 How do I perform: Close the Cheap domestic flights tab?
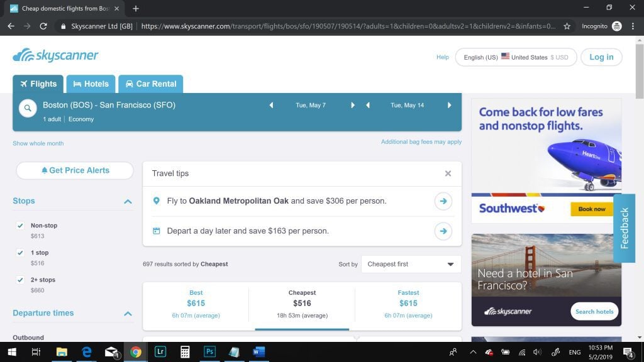(x=116, y=8)
